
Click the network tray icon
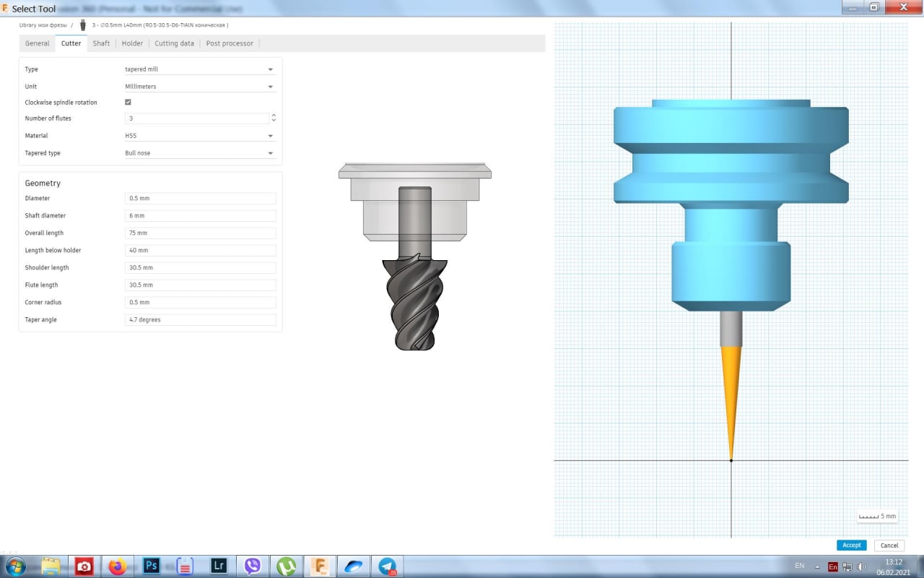click(847, 567)
